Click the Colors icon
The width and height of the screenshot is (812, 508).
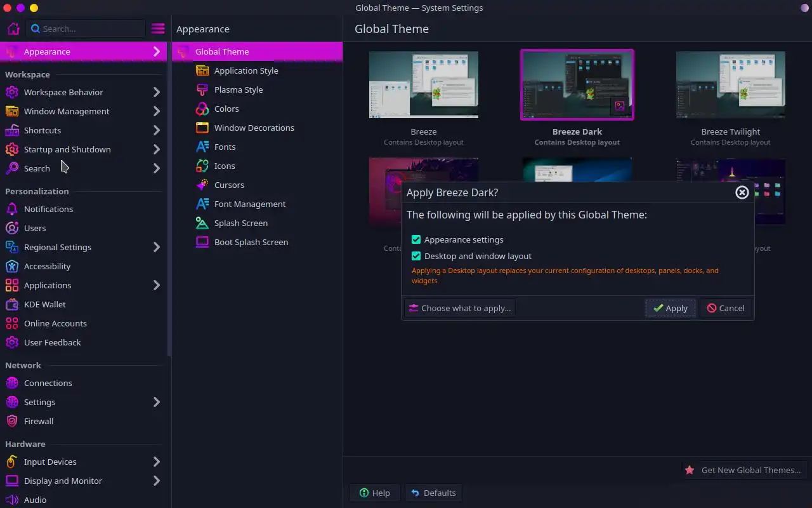point(202,109)
